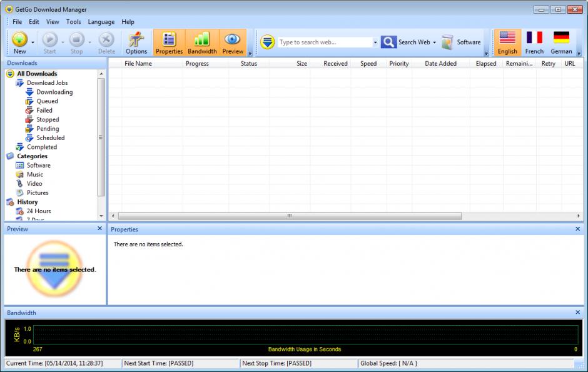Sort by the File Name column
This screenshot has height=372, width=588.
152,63
